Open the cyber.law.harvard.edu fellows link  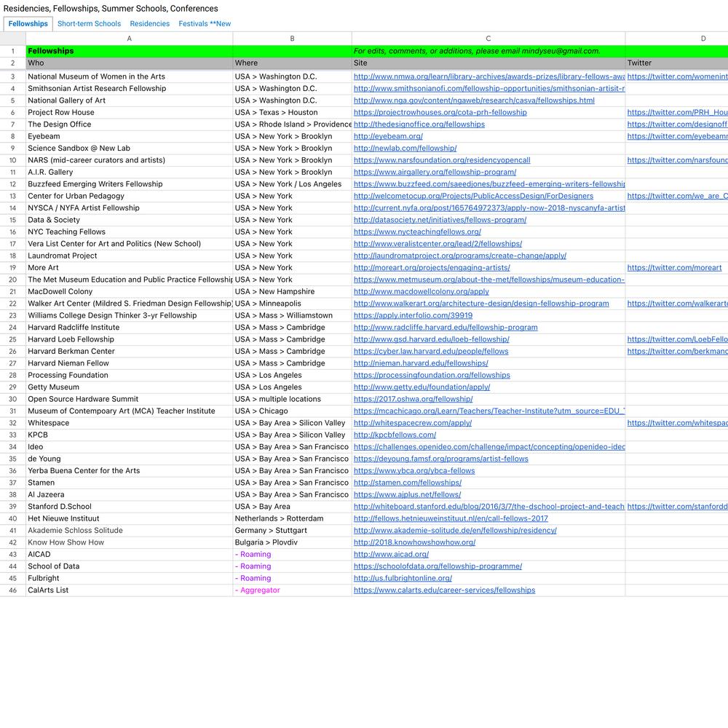(x=431, y=352)
